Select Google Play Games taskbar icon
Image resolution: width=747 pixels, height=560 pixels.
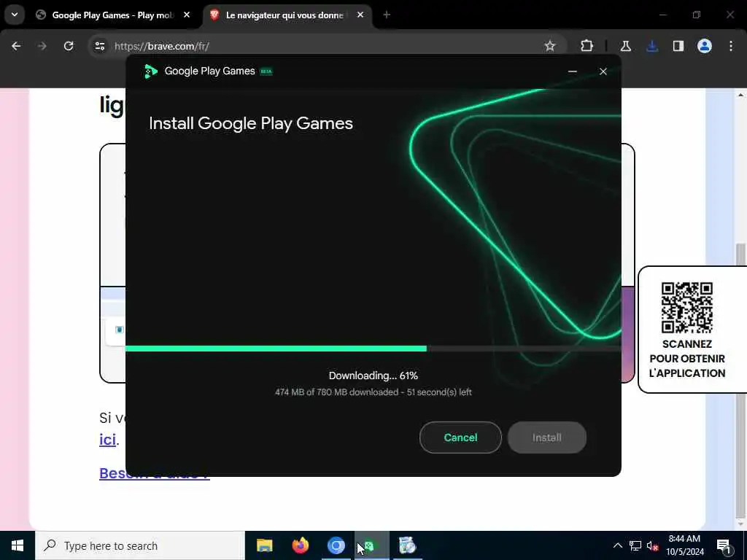371,545
